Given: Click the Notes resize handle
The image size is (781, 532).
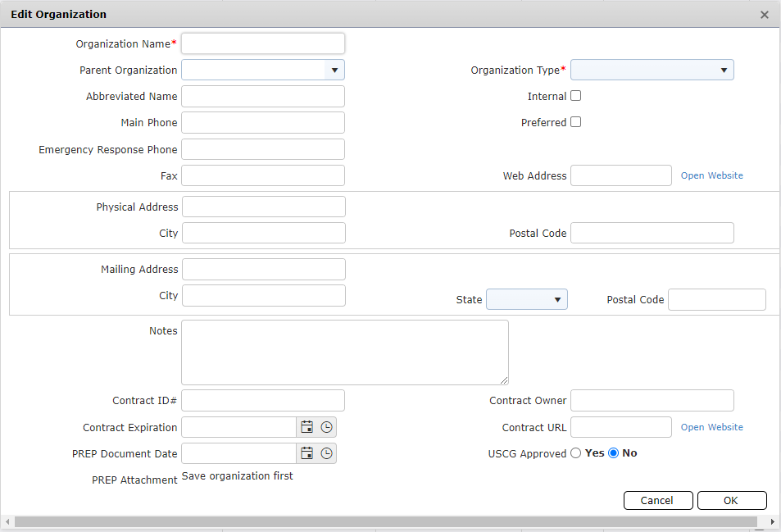Looking at the screenshot, I should [x=504, y=380].
